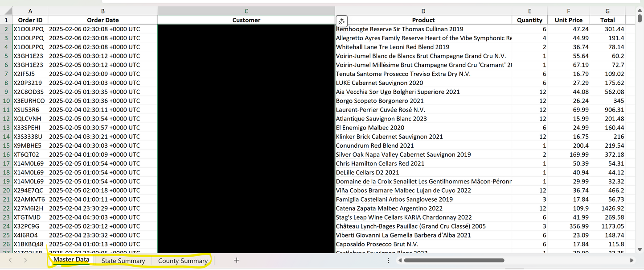Select quantity cell in the Famiglia Castellani row
Image resolution: width=644 pixels, height=270 pixels.
pyautogui.click(x=529, y=199)
